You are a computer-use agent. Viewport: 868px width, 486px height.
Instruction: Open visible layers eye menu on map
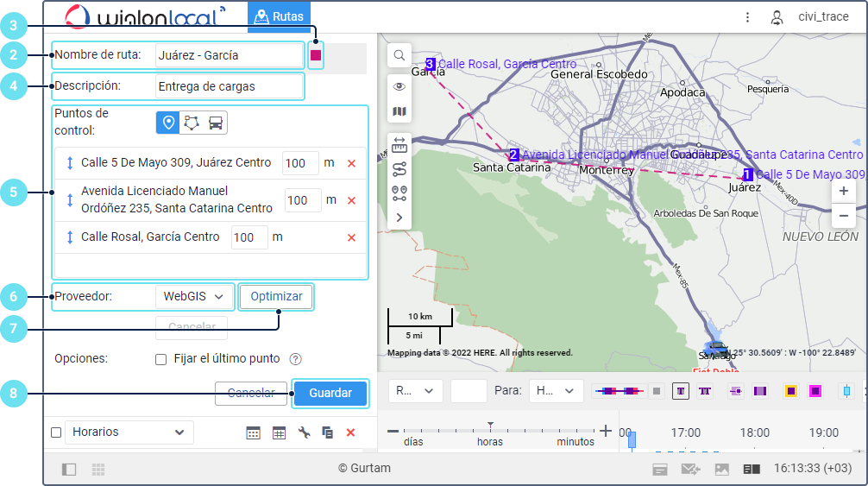[399, 86]
